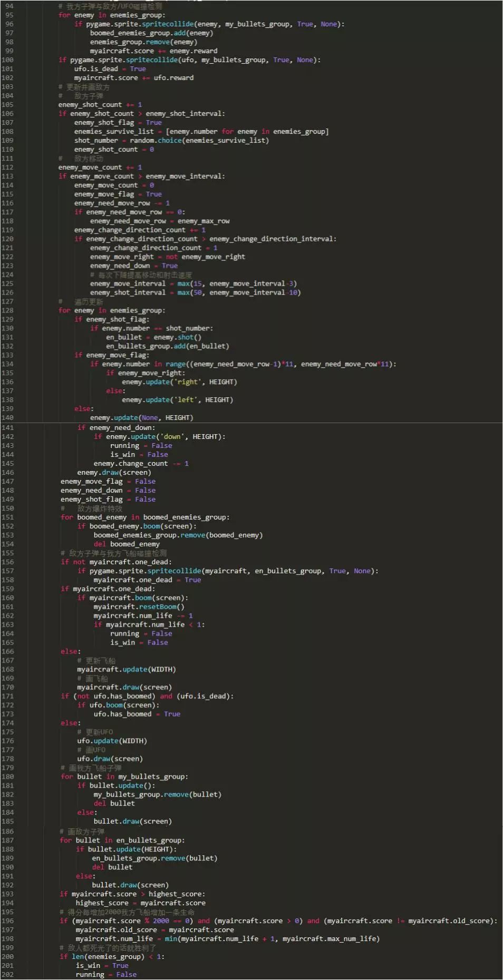Click the 'enemy_shot_flag = False' line
The width and height of the screenshot is (503, 980).
click(108, 499)
